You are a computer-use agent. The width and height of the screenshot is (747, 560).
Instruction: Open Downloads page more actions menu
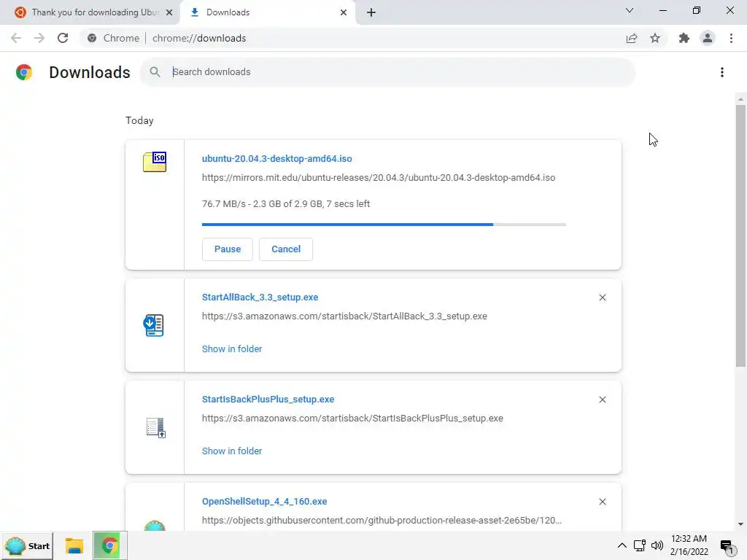coord(722,72)
